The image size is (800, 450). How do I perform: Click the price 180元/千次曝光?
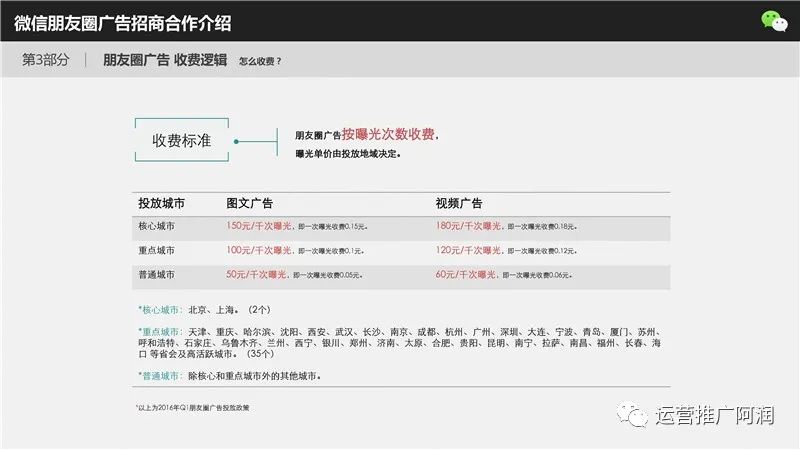(x=468, y=226)
